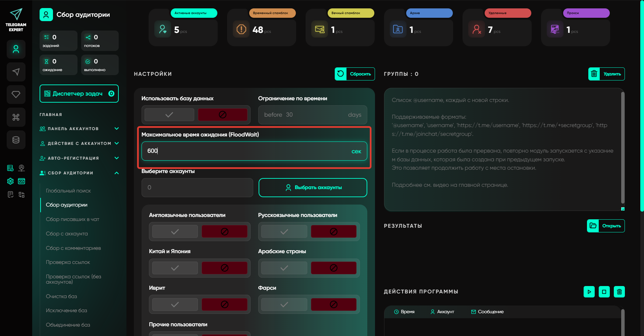Click the gear settings icon in sidebar

tap(10, 181)
